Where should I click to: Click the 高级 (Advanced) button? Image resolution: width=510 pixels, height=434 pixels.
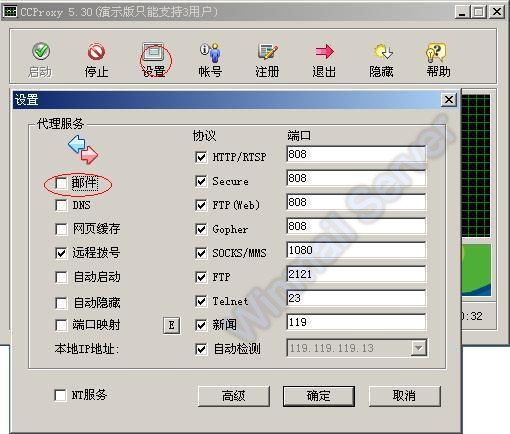[234, 396]
